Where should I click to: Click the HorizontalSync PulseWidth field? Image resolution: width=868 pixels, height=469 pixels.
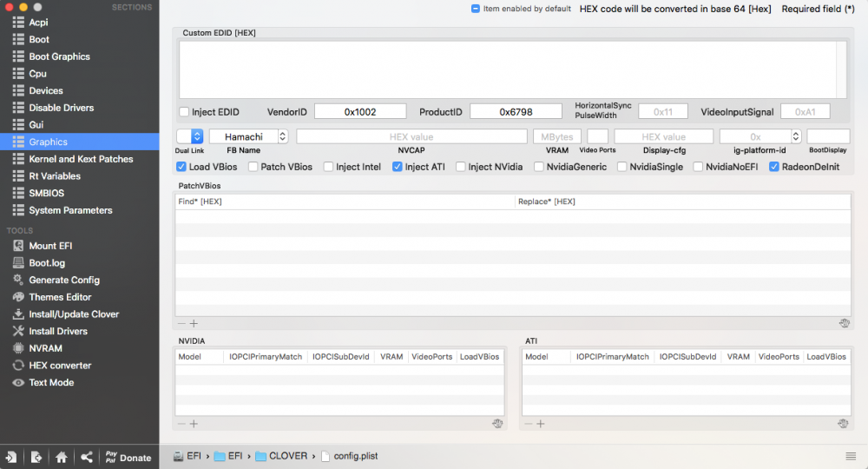coord(662,112)
